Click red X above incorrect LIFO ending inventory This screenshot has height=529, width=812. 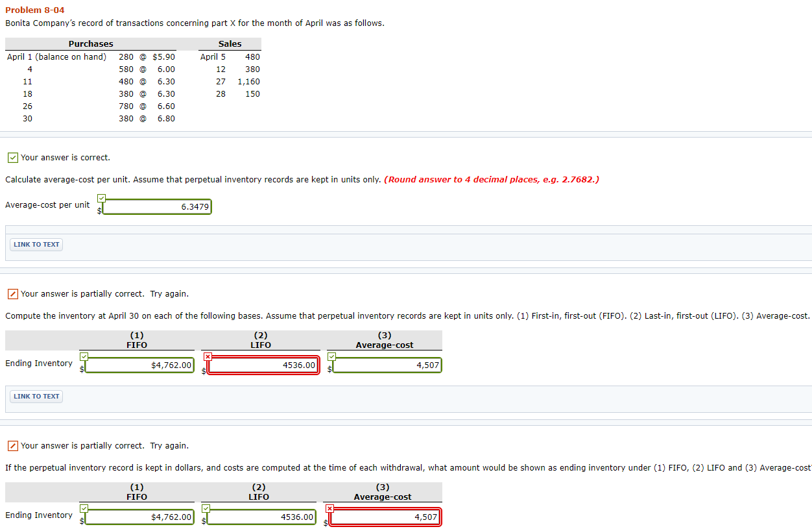(208, 356)
